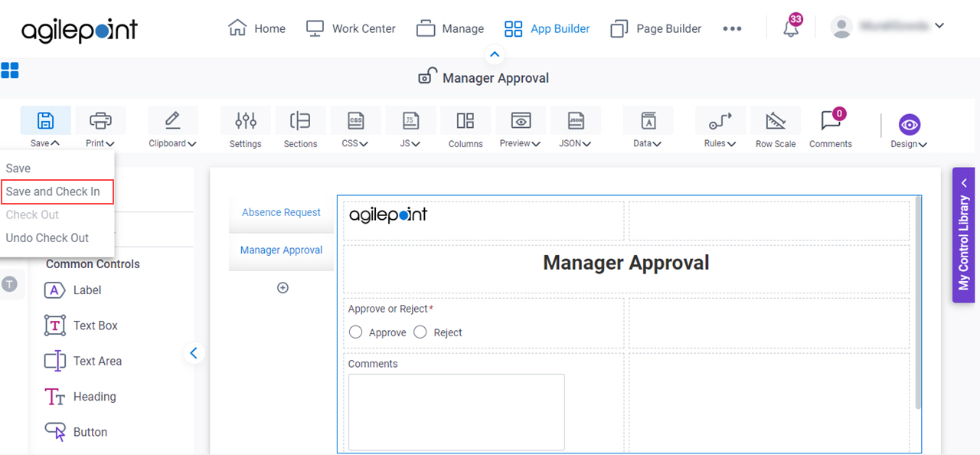The height and width of the screenshot is (455, 980).
Task: Select the Manager Approval heading on form
Action: pyautogui.click(x=626, y=263)
